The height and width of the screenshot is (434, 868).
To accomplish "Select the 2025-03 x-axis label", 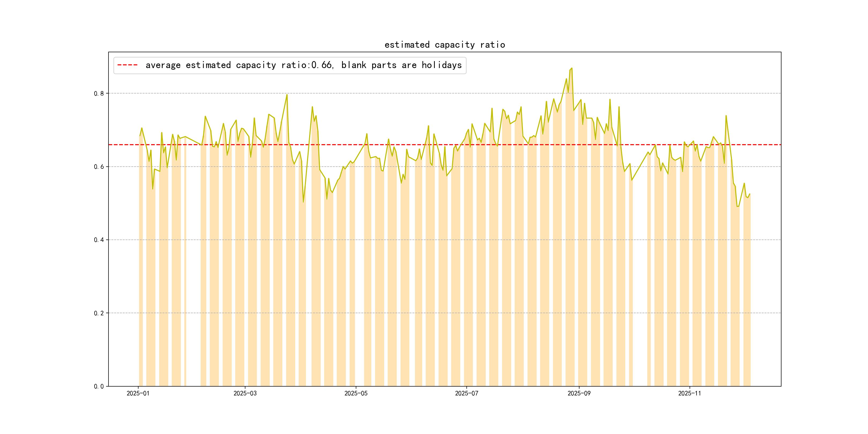I will click(x=245, y=393).
